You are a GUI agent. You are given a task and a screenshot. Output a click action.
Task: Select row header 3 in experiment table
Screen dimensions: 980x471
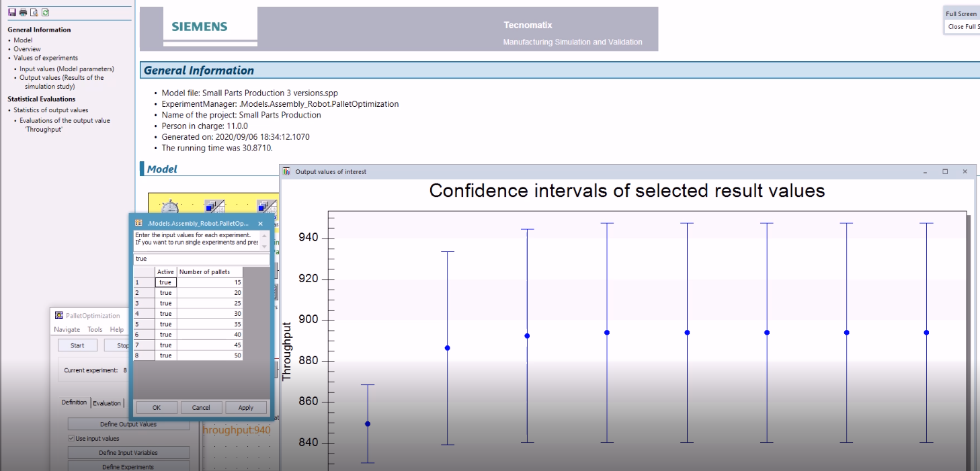[144, 303]
